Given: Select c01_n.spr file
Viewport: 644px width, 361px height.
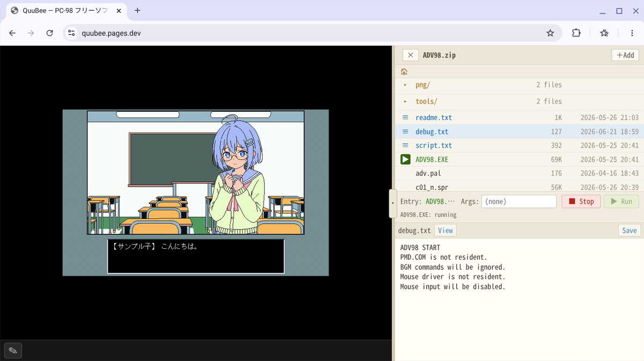Looking at the screenshot, I should point(431,187).
